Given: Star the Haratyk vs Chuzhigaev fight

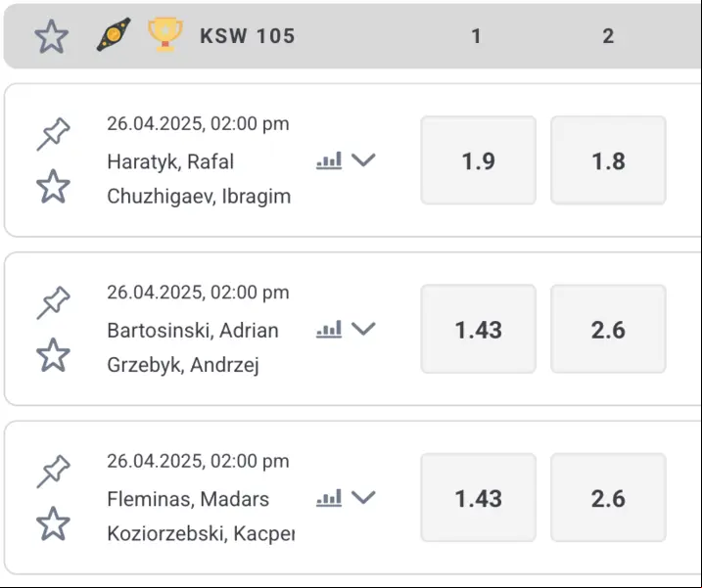Looking at the screenshot, I should click(x=53, y=186).
